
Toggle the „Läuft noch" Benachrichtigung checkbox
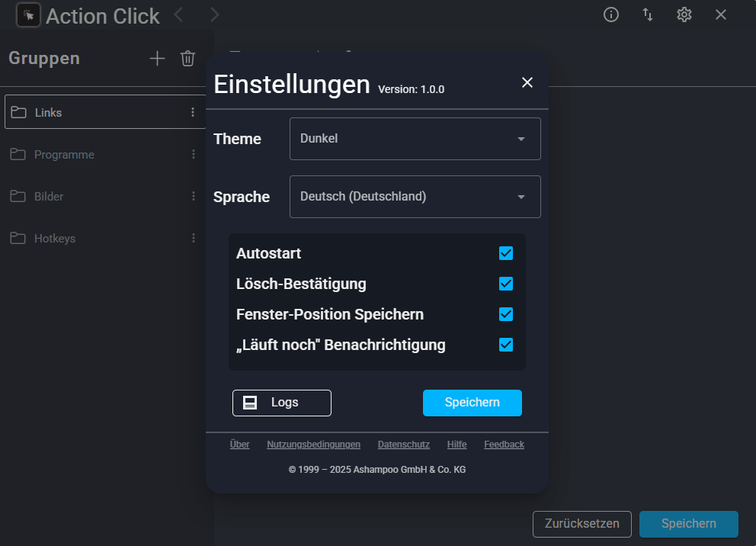tap(506, 345)
